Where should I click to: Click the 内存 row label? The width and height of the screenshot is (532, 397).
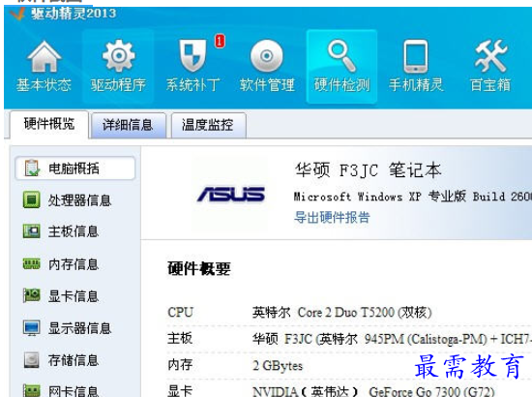point(180,365)
